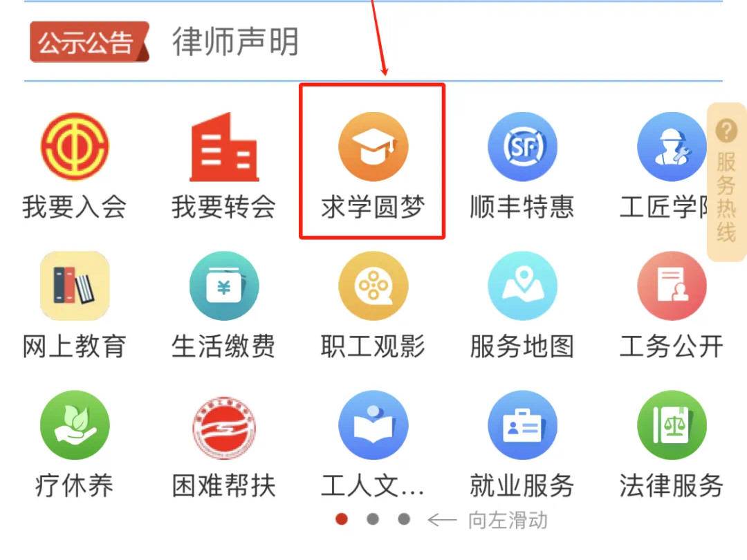The width and height of the screenshot is (747, 560).
Task: Open the 服务热线 side tab
Action: pyautogui.click(x=726, y=182)
